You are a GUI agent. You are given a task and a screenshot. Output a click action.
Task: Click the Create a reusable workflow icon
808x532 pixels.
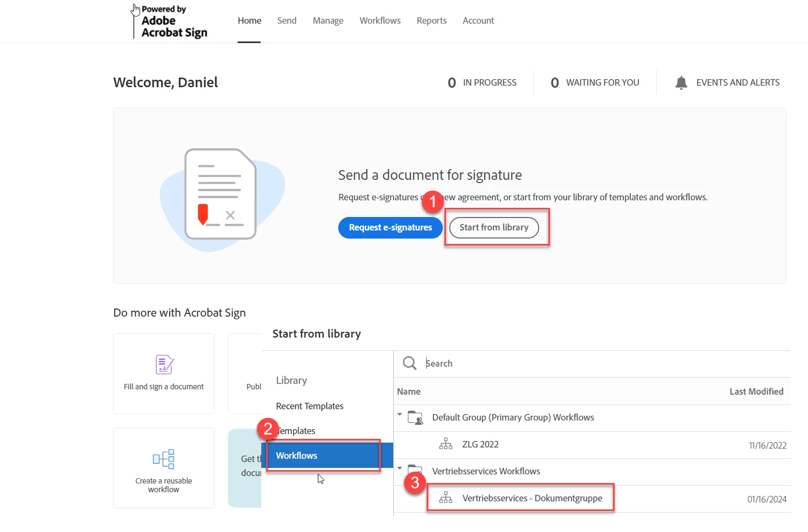164,459
